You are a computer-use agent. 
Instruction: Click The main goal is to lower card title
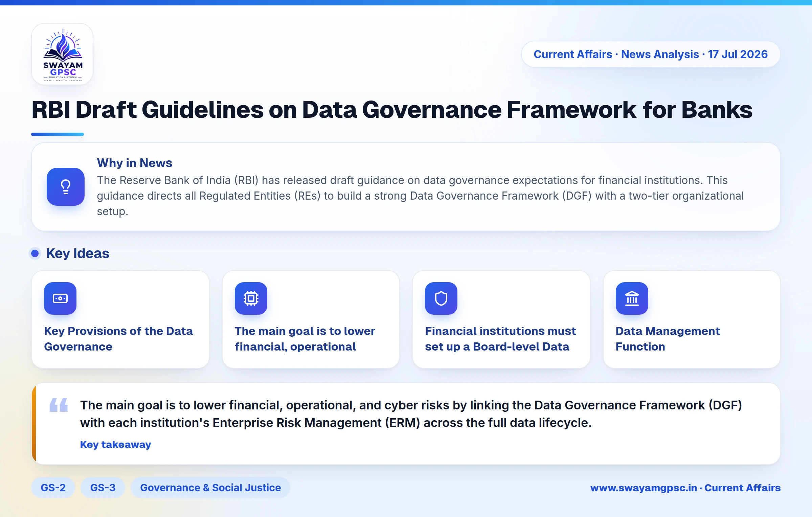point(305,339)
